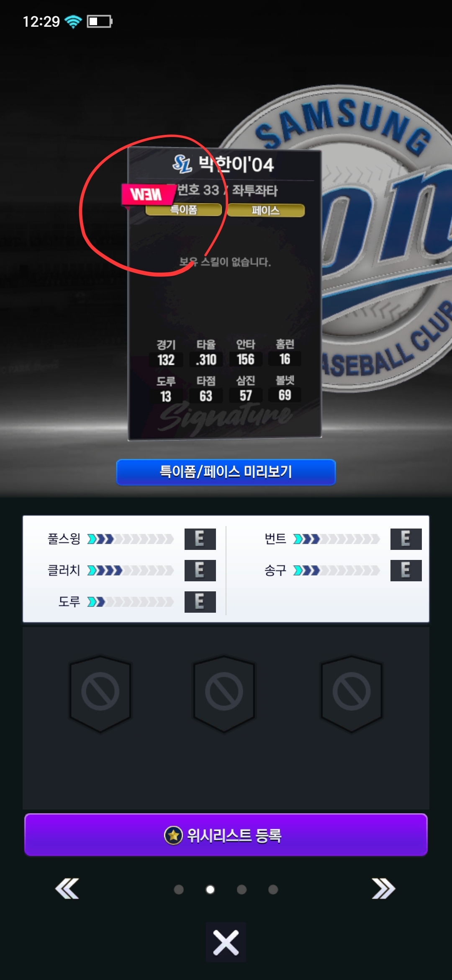Select the third page indicator dot
The image size is (452, 980).
point(241,889)
